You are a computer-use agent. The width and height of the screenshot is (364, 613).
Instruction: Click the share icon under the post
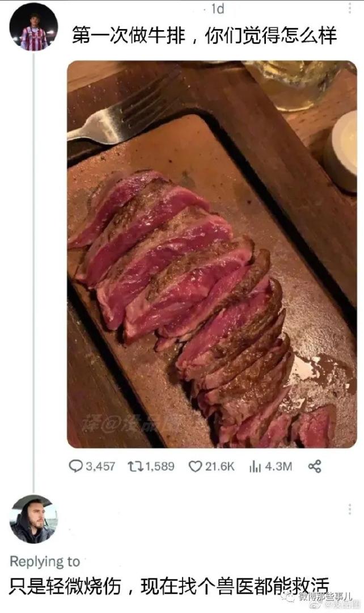pos(315,466)
